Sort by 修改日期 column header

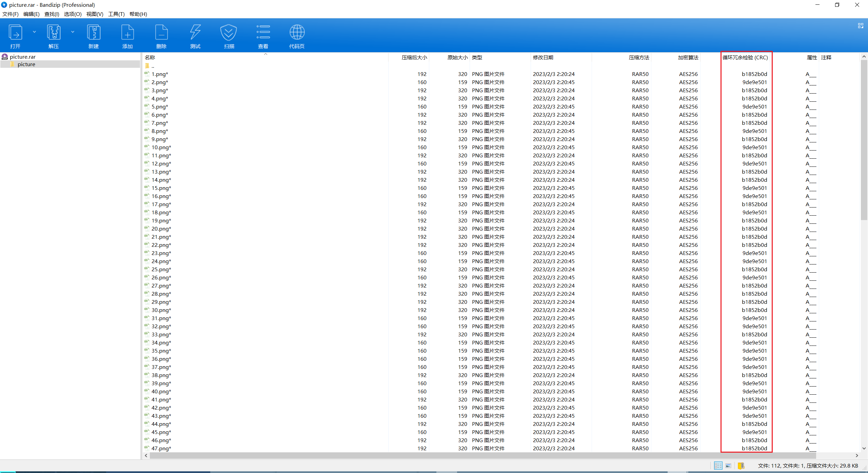[543, 57]
